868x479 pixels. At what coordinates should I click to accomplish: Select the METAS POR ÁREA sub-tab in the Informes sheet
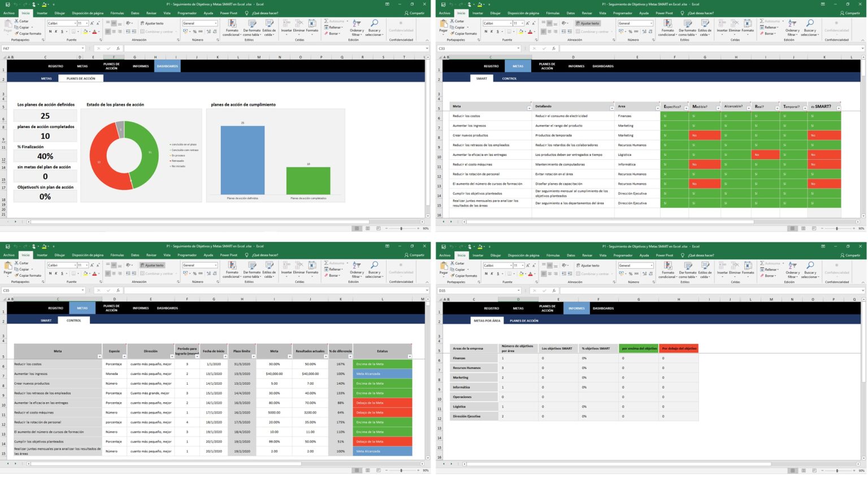[487, 320]
